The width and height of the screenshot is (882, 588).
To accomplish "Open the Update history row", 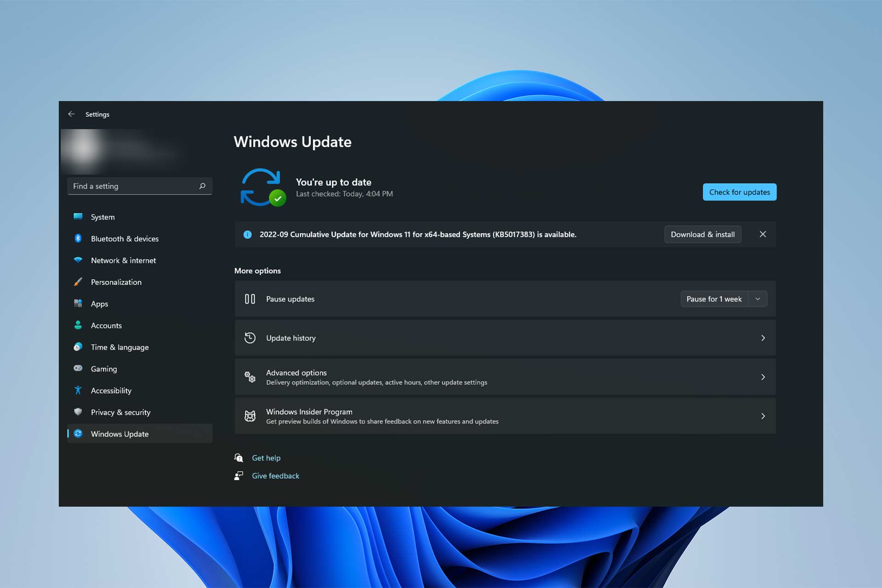I will tap(505, 338).
